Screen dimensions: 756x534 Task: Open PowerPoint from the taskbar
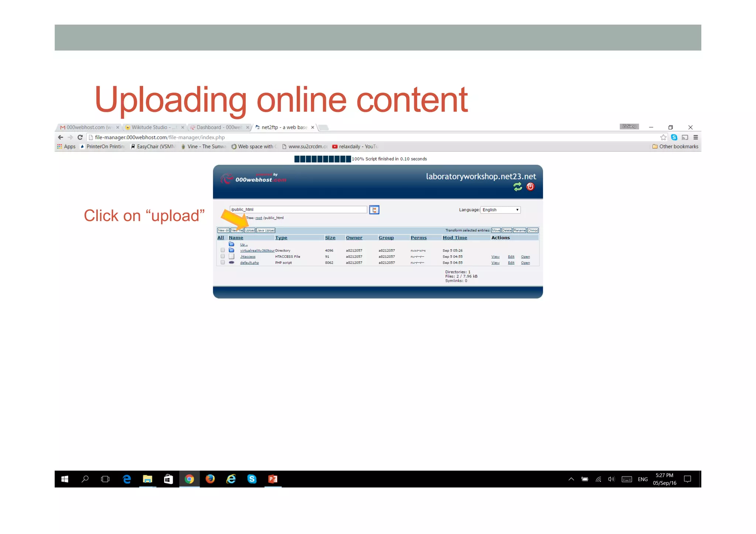click(273, 479)
